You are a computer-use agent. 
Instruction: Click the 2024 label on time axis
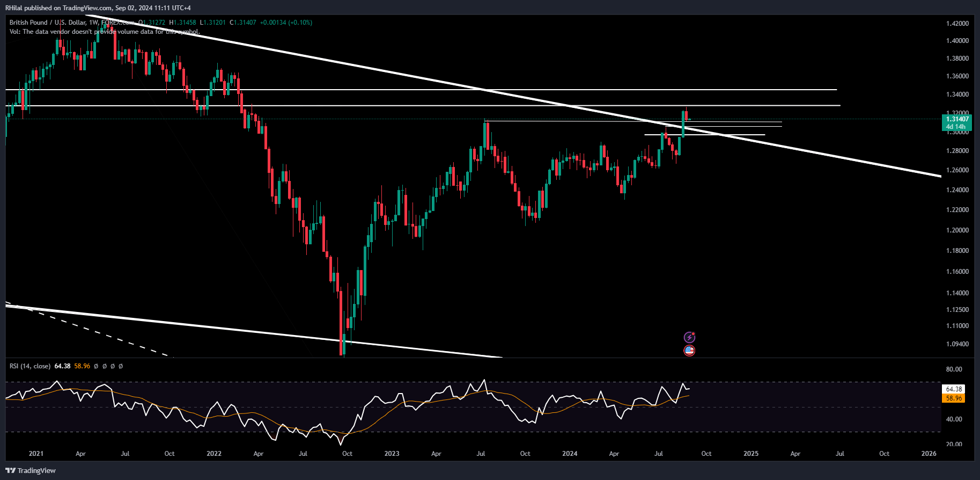(570, 454)
